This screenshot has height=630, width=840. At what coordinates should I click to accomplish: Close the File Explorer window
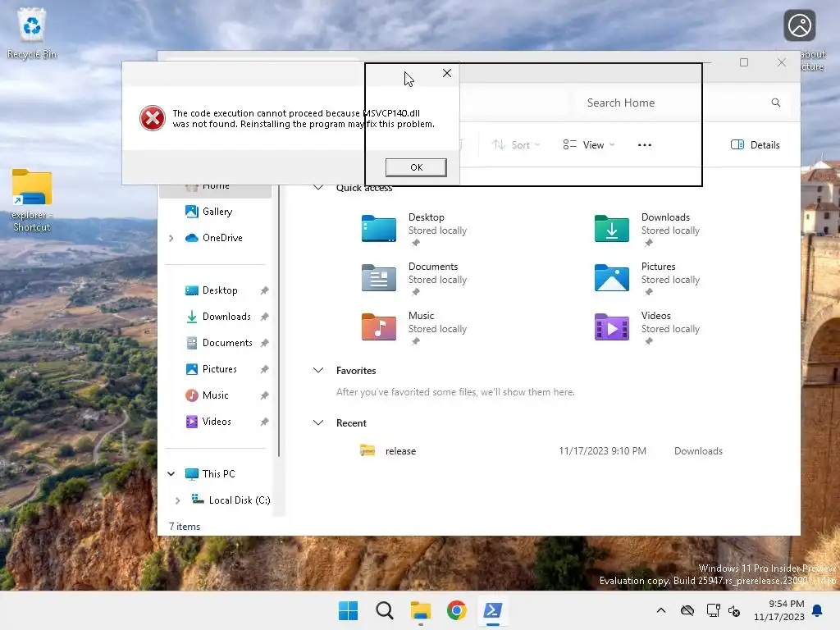[x=782, y=62]
